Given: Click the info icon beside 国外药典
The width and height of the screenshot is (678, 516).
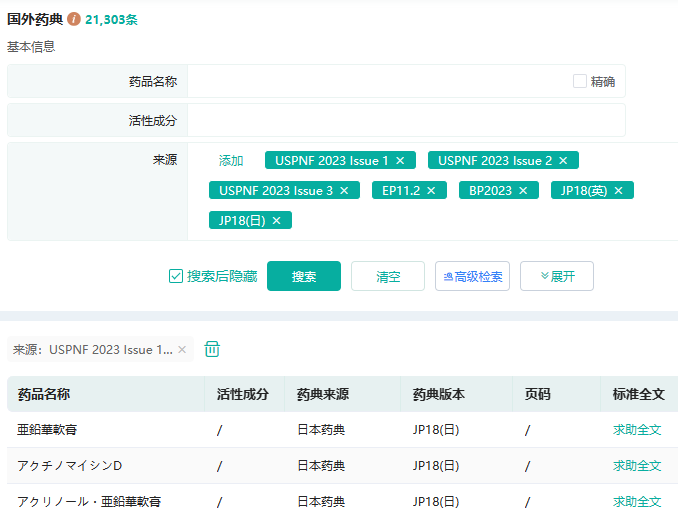Looking at the screenshot, I should coord(74,19).
